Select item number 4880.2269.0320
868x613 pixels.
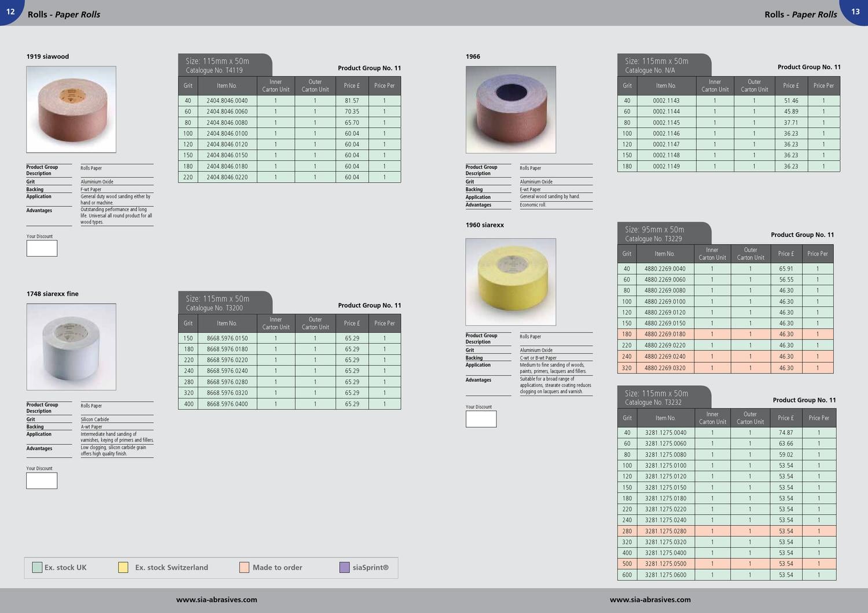(x=665, y=368)
